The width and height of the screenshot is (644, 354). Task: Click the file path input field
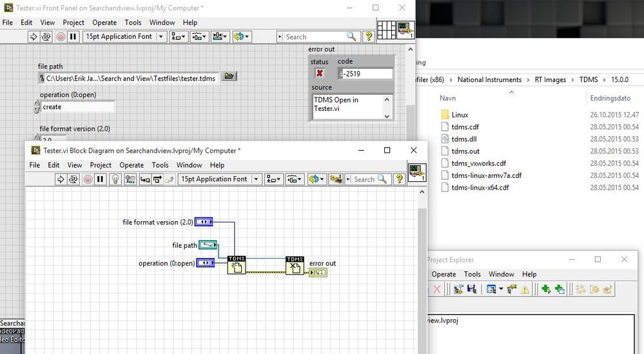tap(129, 78)
